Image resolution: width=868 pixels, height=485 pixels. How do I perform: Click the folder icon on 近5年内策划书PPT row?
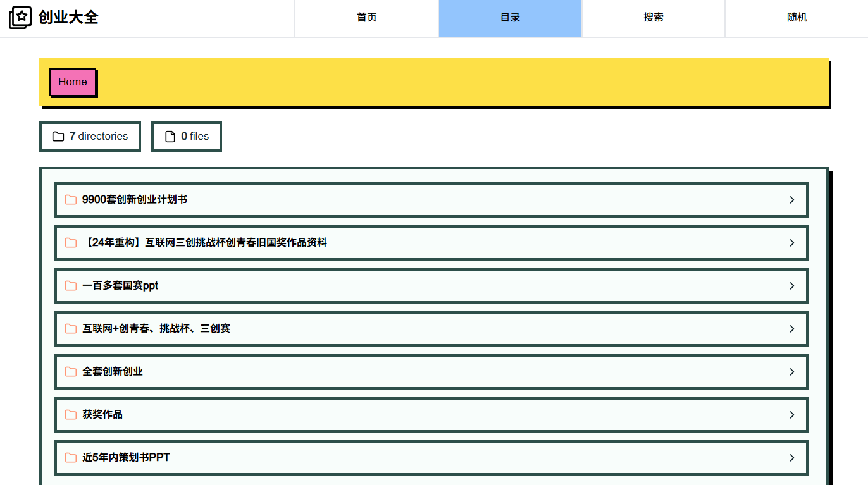tap(70, 458)
